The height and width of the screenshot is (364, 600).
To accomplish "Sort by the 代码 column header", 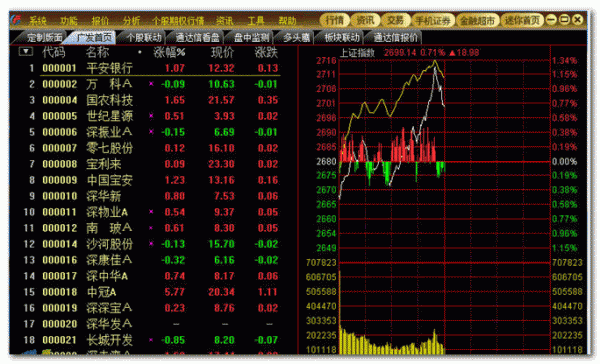I will tap(54, 52).
